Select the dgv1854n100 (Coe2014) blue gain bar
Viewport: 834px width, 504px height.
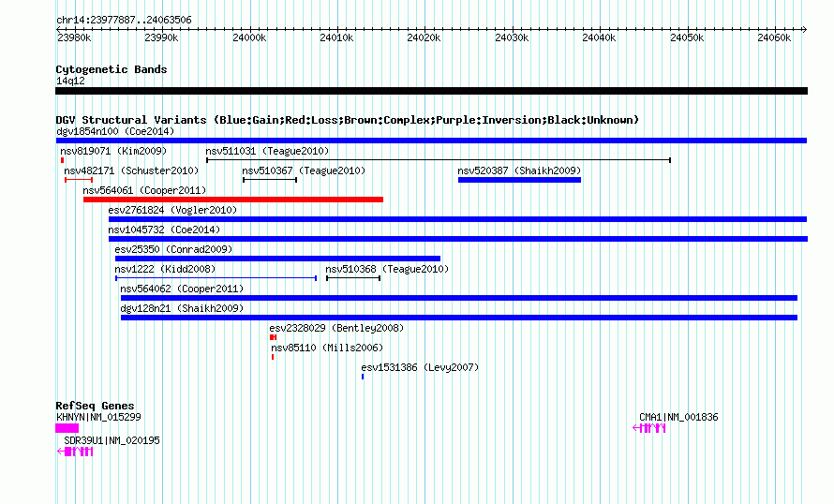pyautogui.click(x=431, y=141)
